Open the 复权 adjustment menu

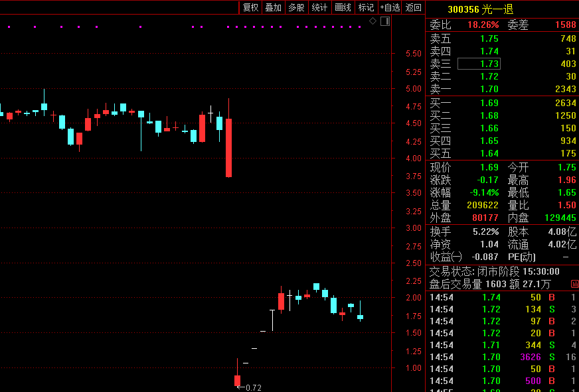click(x=251, y=7)
